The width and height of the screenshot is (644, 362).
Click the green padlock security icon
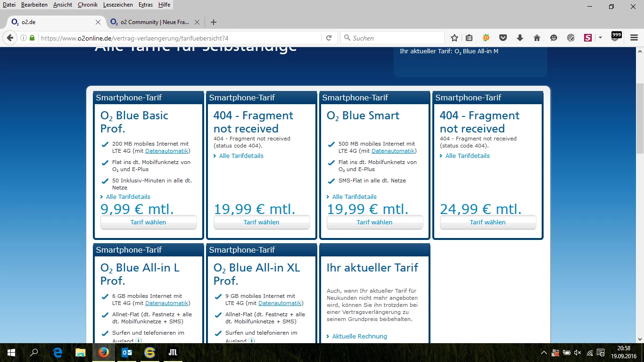tap(32, 38)
